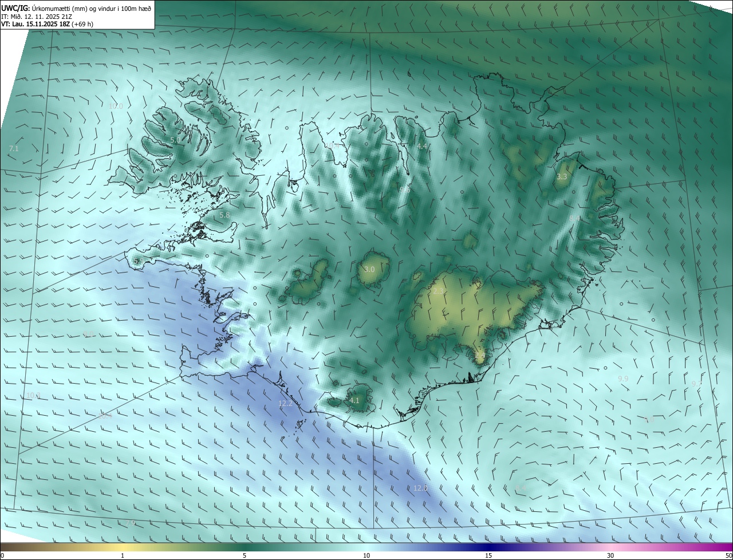
Task: Click the "UWC/IG:" title text
Action: tap(15, 9)
